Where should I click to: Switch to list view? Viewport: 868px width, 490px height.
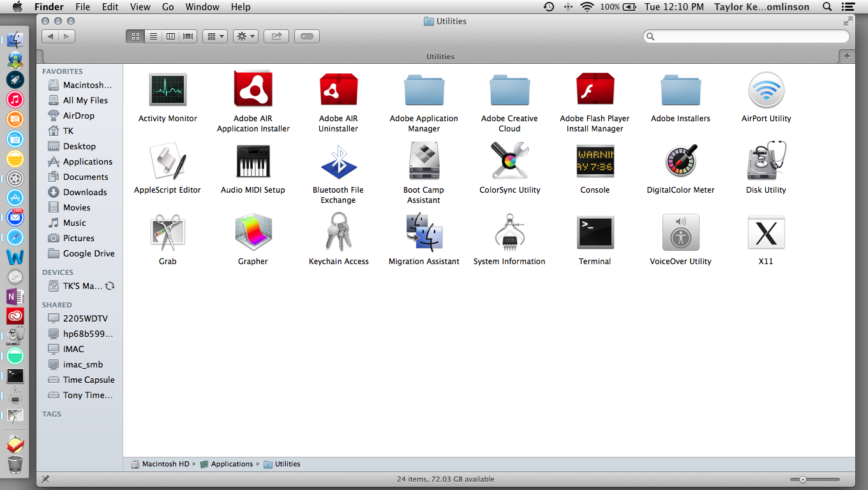point(153,36)
